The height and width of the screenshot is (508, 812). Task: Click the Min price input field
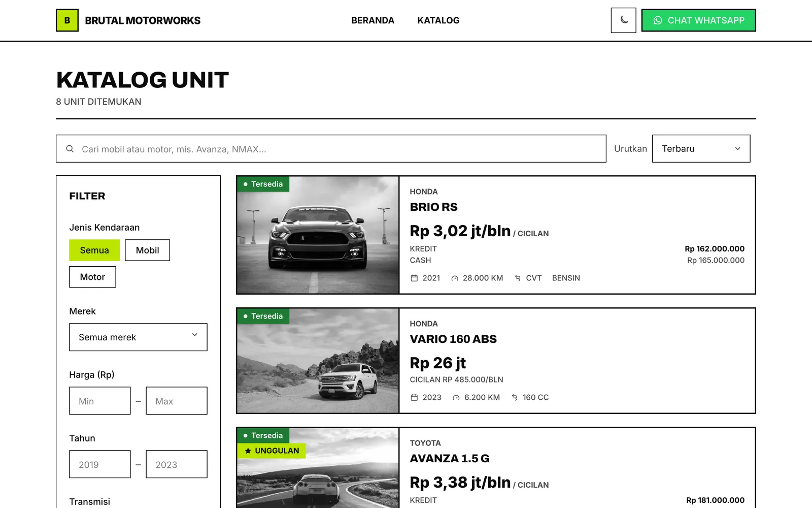coord(100,401)
